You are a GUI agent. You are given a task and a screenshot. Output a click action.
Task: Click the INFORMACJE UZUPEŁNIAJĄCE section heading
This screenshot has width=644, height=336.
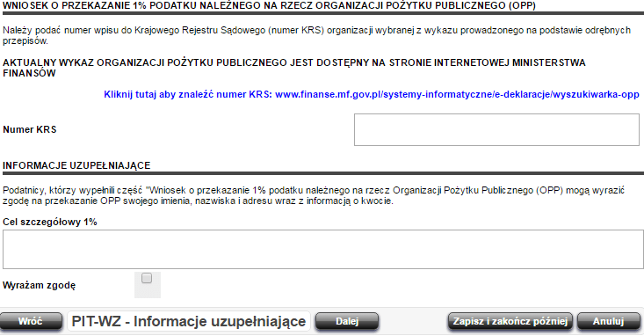point(76,165)
